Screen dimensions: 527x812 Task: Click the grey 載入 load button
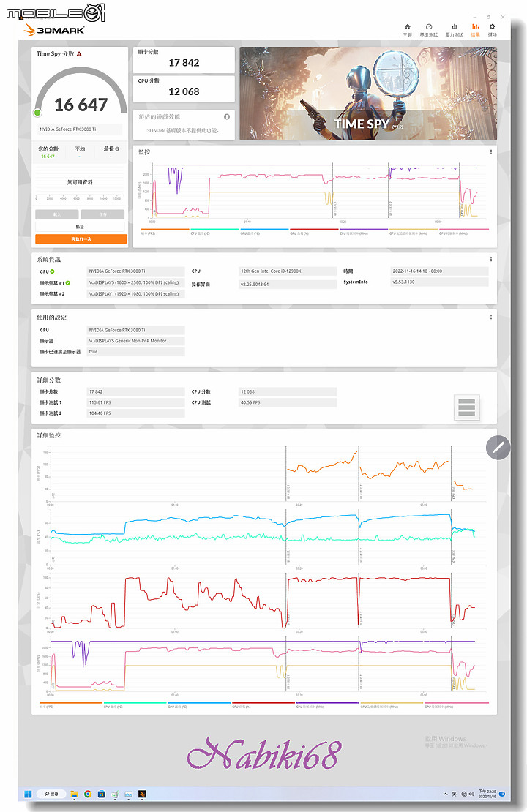click(57, 214)
